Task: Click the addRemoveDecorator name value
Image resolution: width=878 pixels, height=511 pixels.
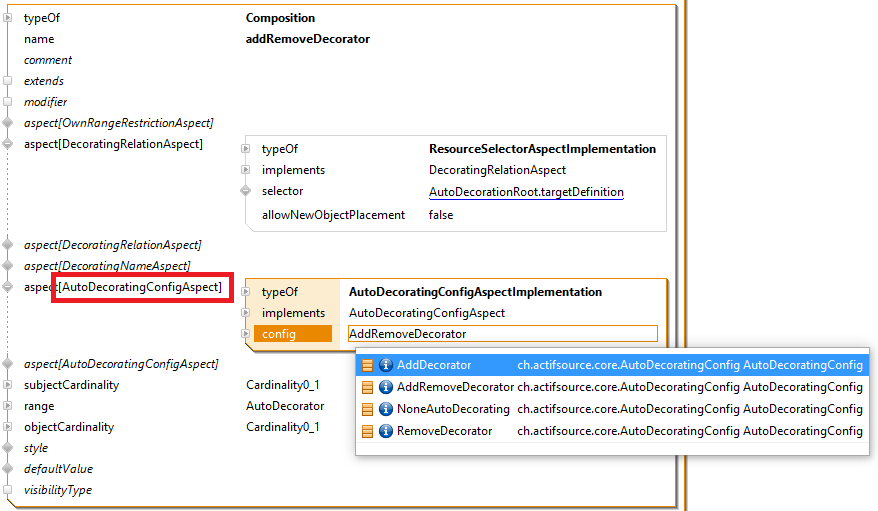Action: (x=307, y=39)
